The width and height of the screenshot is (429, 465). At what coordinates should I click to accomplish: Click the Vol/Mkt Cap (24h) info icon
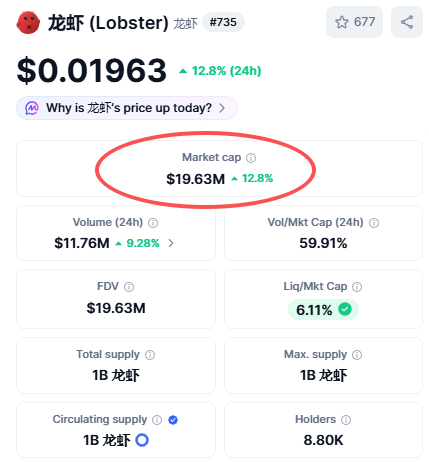374,223
